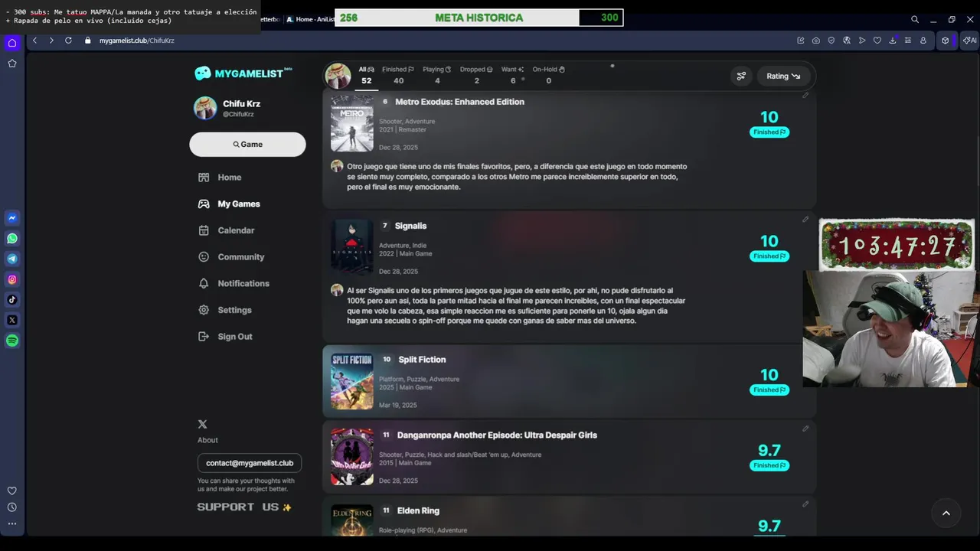Show the All games tab

tap(367, 75)
